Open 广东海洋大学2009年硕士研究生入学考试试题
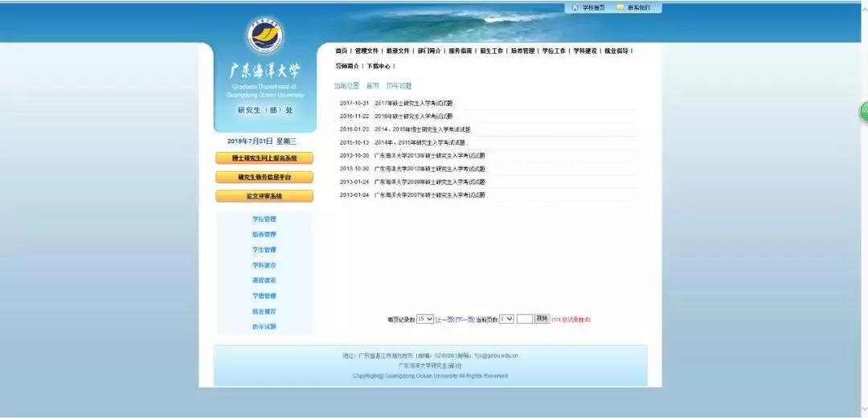This screenshot has width=868, height=418. pos(429,182)
